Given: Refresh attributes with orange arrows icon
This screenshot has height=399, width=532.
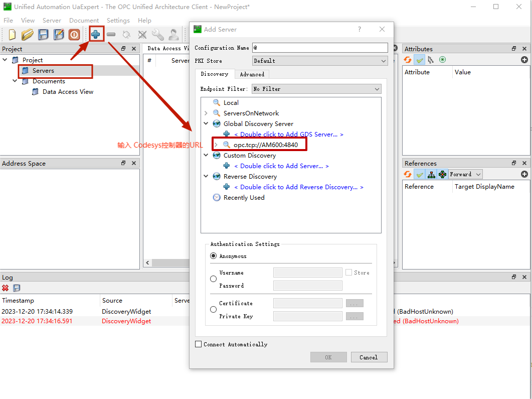Looking at the screenshot, I should coord(408,60).
